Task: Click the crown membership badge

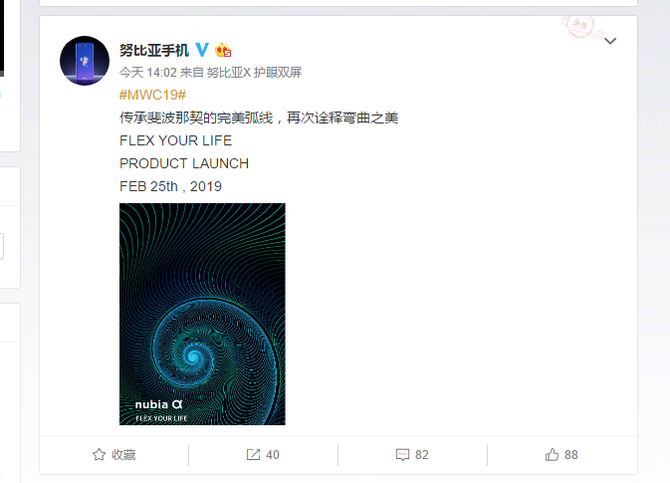Action: (223, 50)
